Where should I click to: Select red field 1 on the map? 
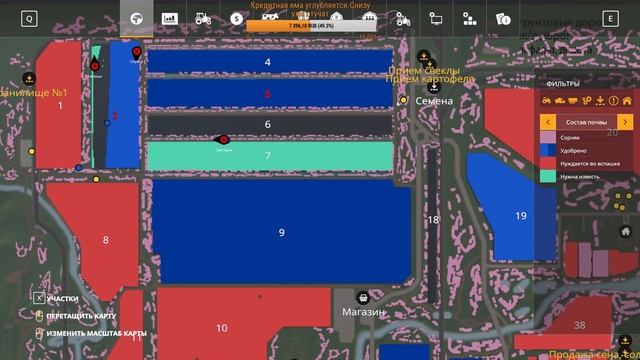pyautogui.click(x=59, y=105)
